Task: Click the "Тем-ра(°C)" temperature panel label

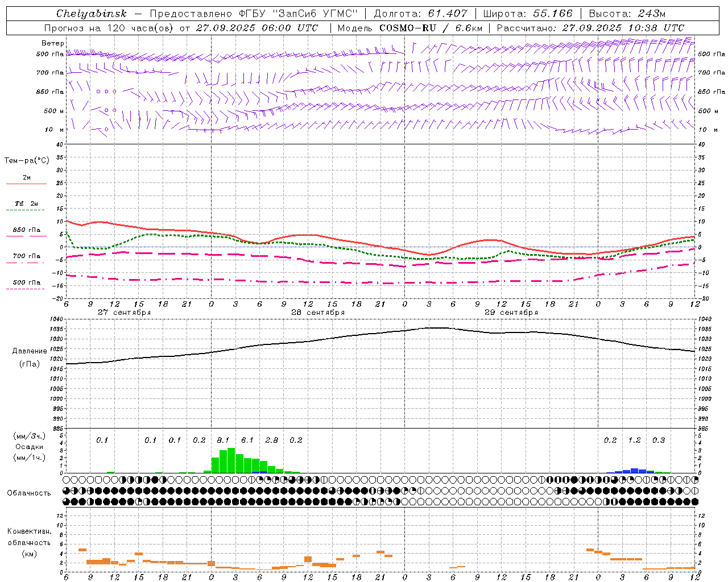Action: click(27, 161)
